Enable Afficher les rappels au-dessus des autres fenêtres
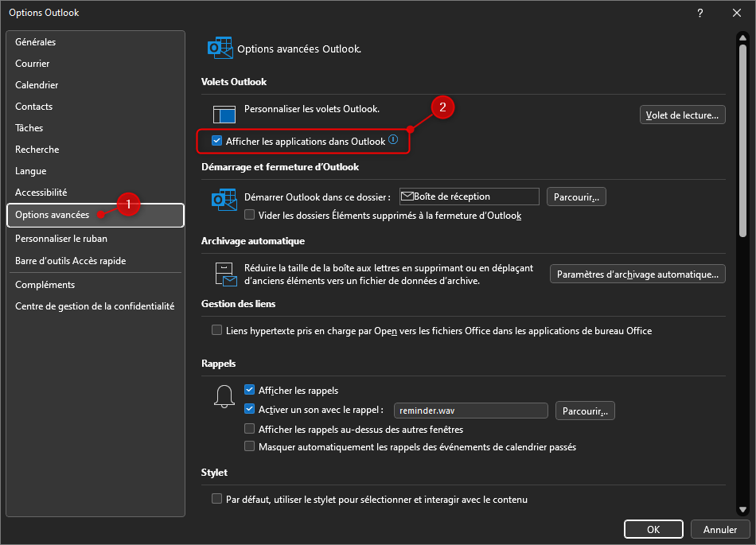The image size is (756, 545). [250, 428]
